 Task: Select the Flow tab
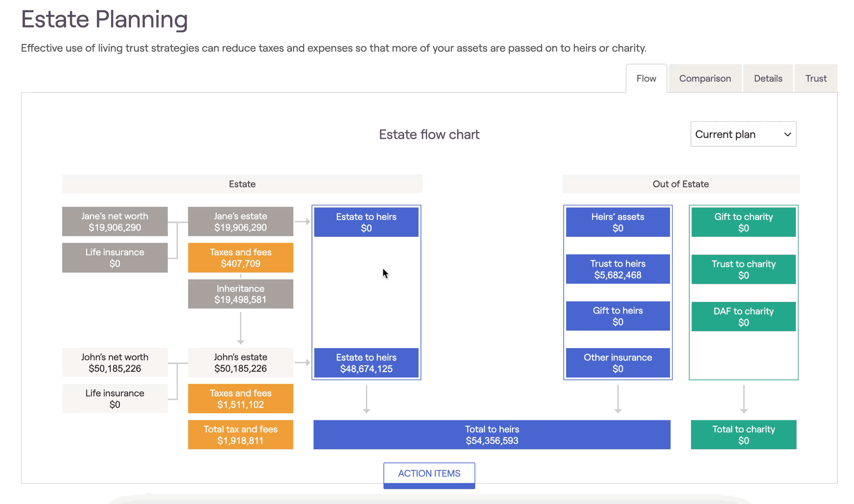(646, 79)
